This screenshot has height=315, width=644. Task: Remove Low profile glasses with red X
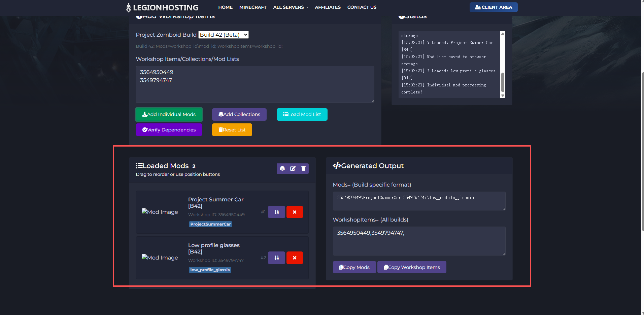[x=295, y=258]
